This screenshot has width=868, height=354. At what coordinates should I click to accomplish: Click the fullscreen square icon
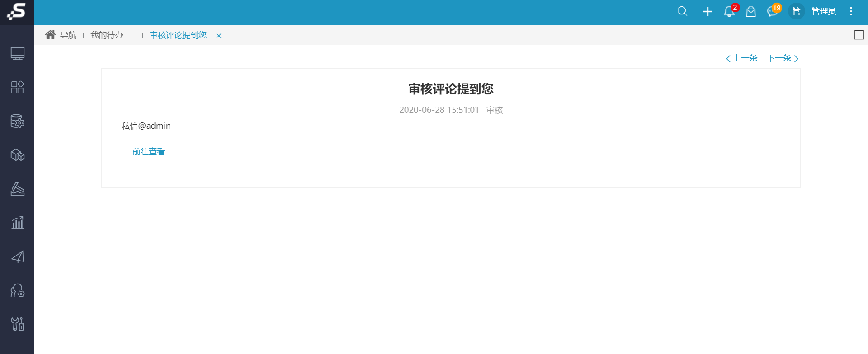click(859, 35)
